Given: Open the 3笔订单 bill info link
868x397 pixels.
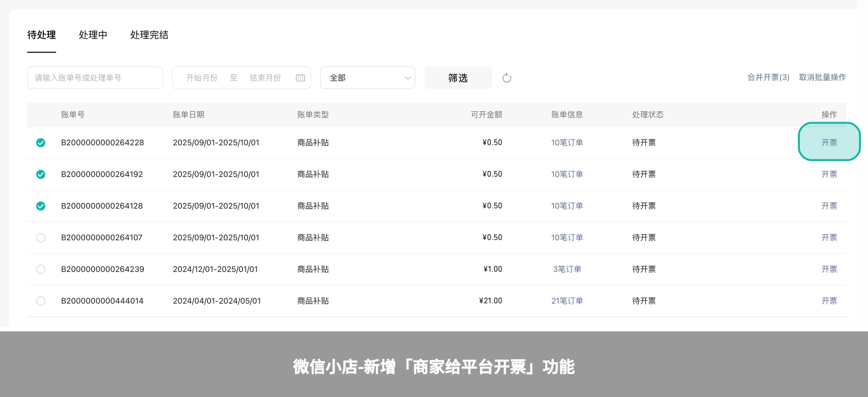Looking at the screenshot, I should (x=567, y=269).
